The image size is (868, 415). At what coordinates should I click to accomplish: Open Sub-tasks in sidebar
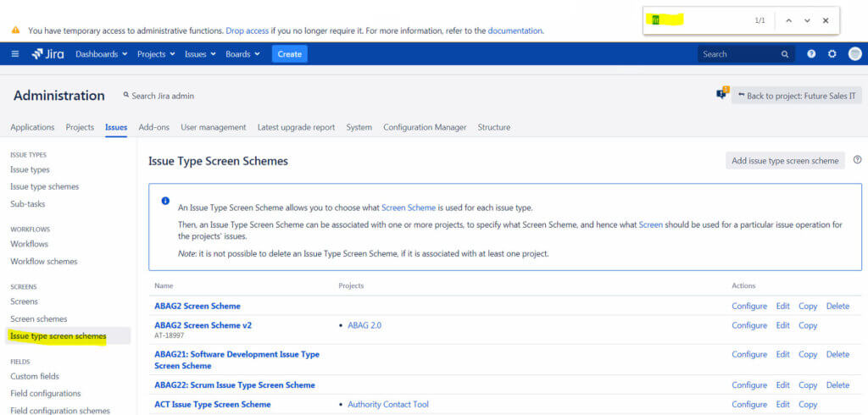click(x=28, y=204)
